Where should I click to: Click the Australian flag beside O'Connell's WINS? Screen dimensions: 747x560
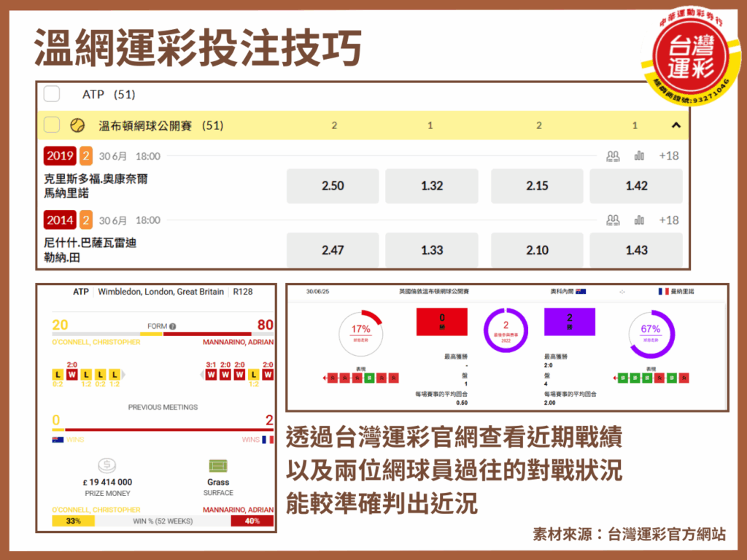tap(58, 440)
